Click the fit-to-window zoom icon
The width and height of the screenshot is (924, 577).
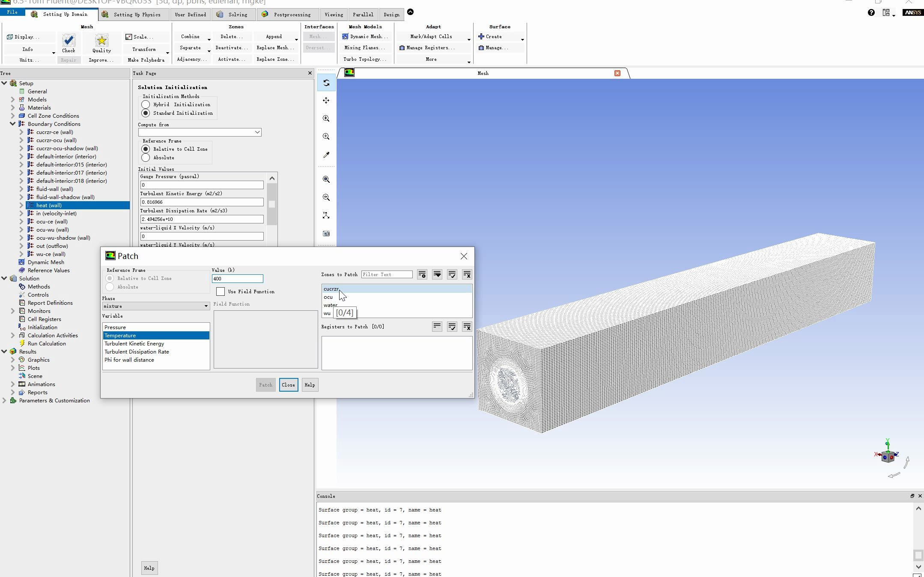click(x=326, y=179)
